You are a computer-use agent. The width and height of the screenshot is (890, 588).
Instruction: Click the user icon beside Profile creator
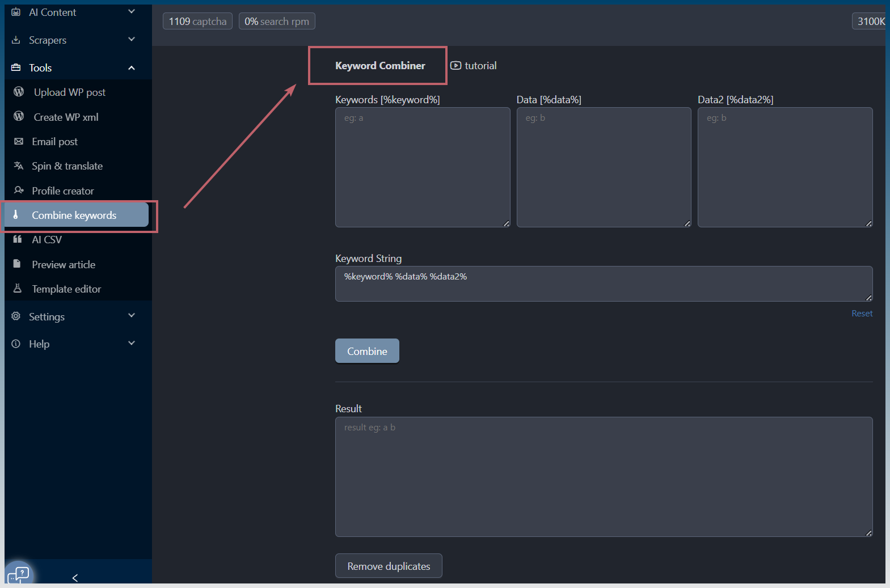[19, 190]
